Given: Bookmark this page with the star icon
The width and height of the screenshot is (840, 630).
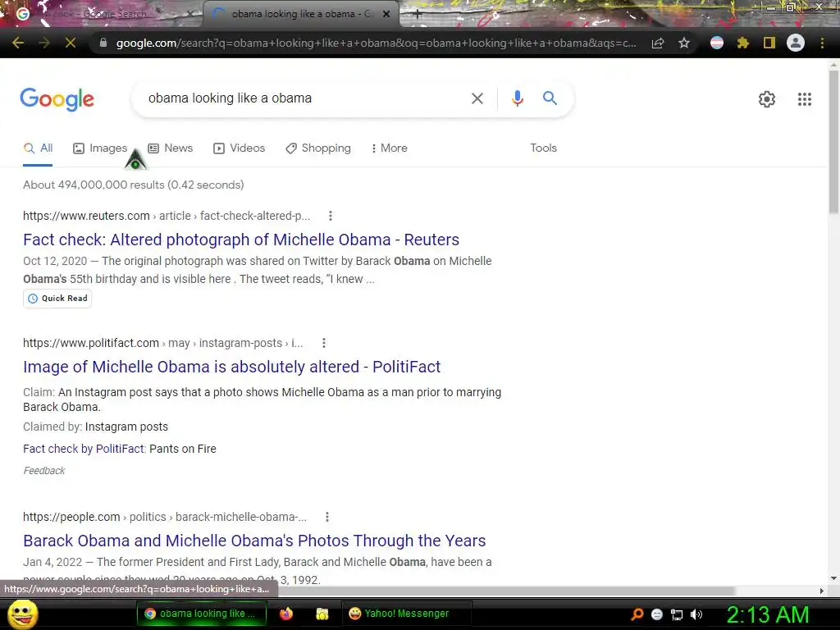Looking at the screenshot, I should (x=684, y=43).
